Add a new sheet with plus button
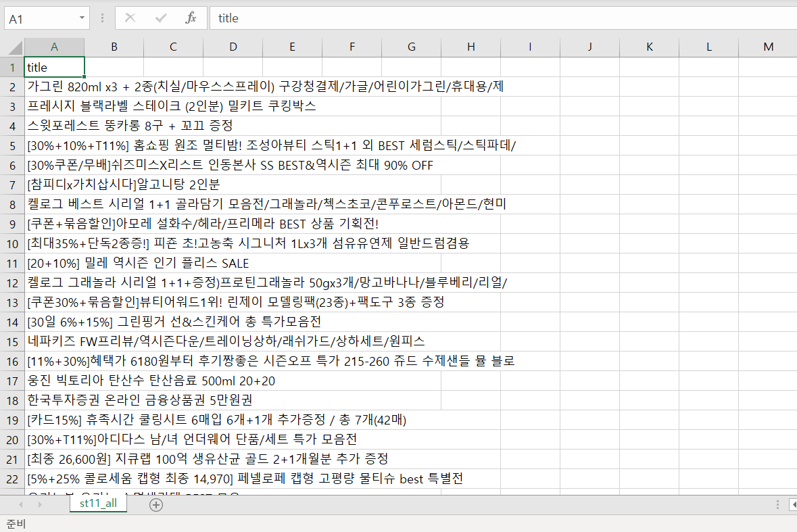797x532 pixels. point(156,504)
